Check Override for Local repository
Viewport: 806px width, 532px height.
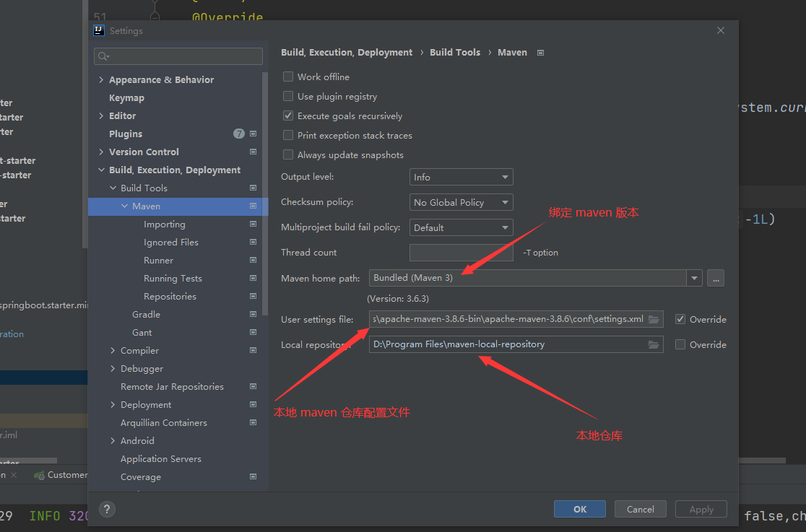pyautogui.click(x=680, y=344)
